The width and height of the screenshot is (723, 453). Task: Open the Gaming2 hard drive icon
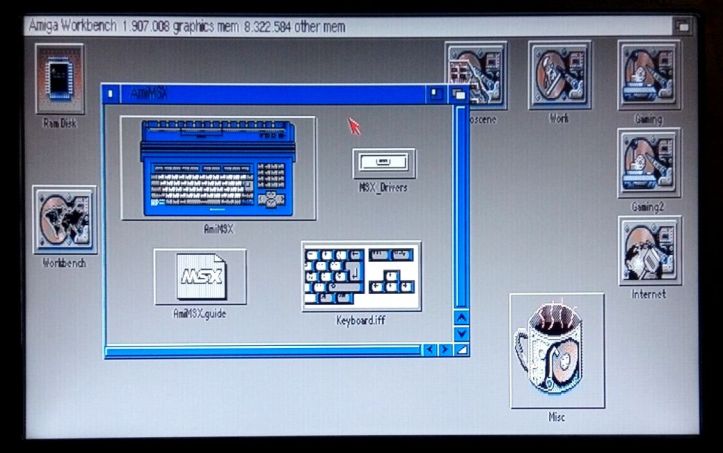648,162
